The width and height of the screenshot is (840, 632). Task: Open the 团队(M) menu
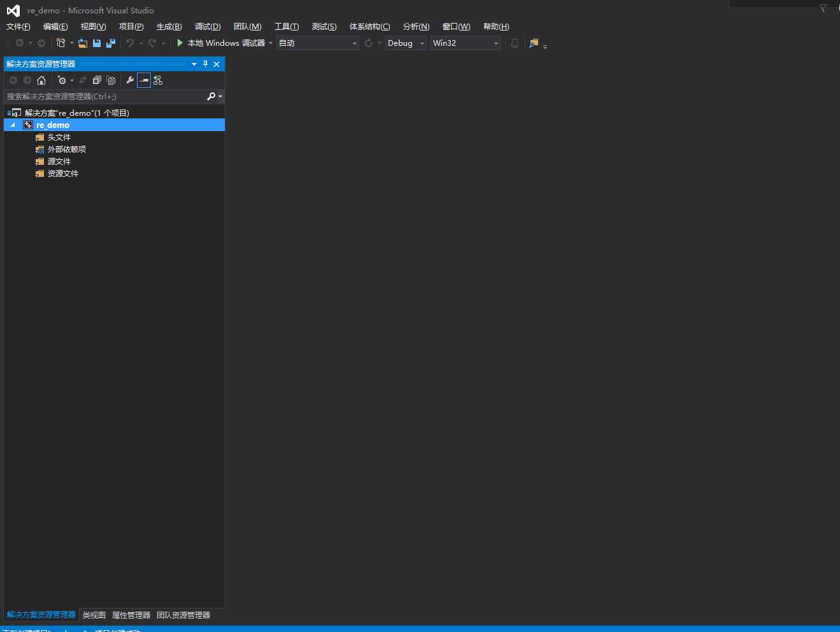247,26
